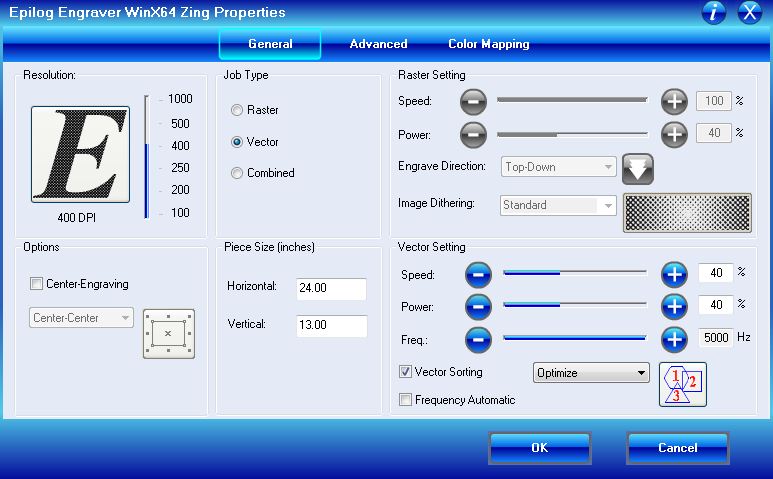Increase vector frequency with plus button
Viewport: 773px width, 479px height.
pos(674,340)
